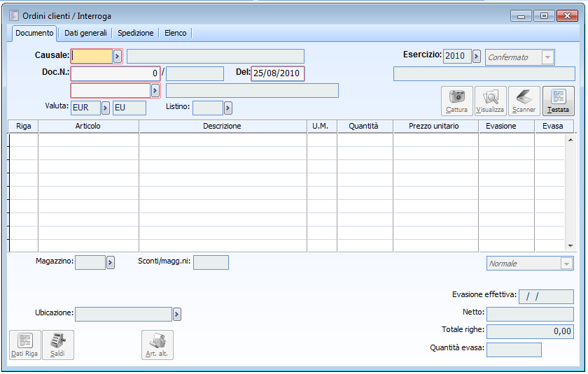Open lookup arrow next to Causale
The width and height of the screenshot is (588, 374).
tap(118, 57)
